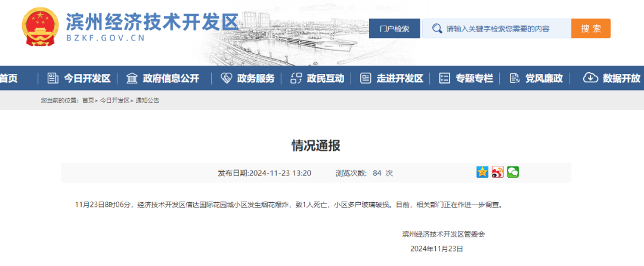Click the 滨州经济技术开发区 site title
The width and height of the screenshot is (644, 266).
(x=152, y=21)
